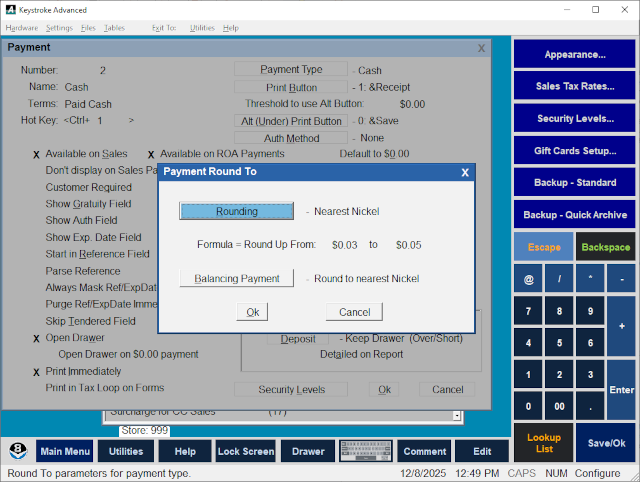The width and height of the screenshot is (640, 482).
Task: Tap keypad digit 2
Action: [x=559, y=374]
